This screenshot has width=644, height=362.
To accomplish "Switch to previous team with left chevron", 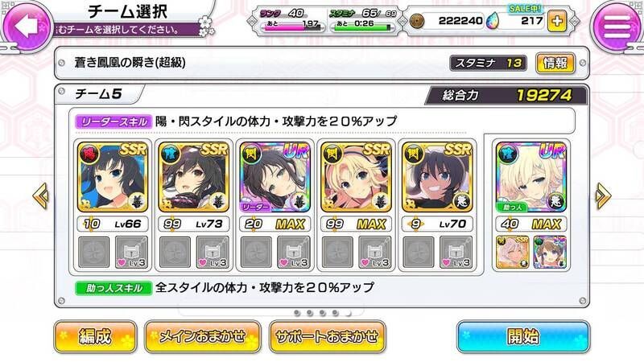I will point(41,196).
